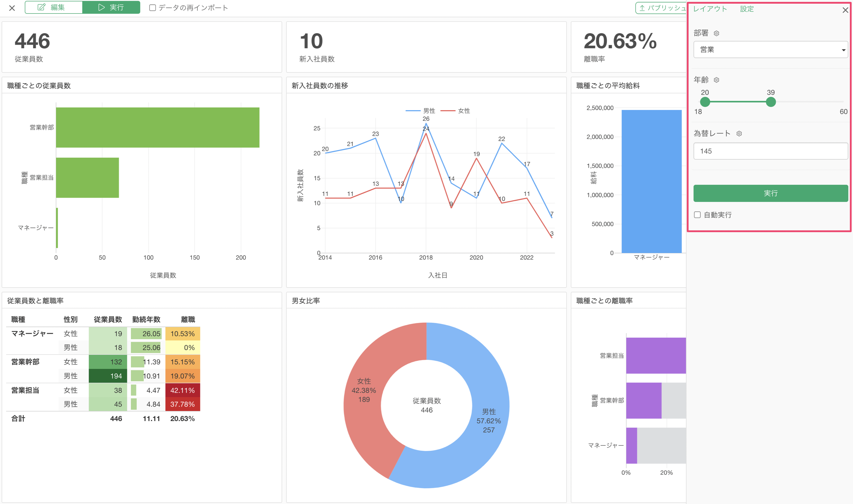This screenshot has height=504, width=853.
Task: Close the dashboard with top-left X icon
Action: pyautogui.click(x=12, y=8)
